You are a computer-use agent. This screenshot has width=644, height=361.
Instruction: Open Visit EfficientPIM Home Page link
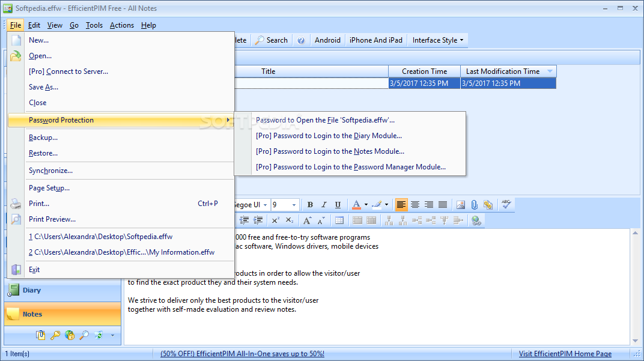(565, 354)
